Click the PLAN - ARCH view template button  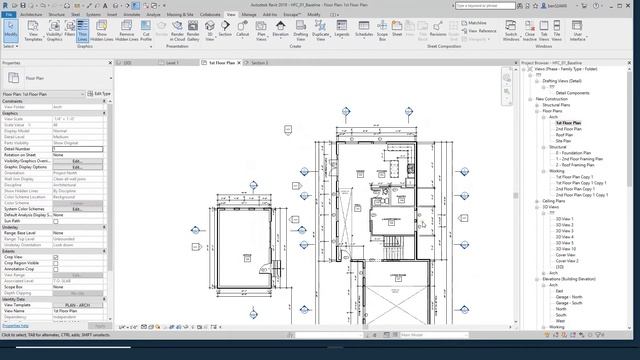(x=78, y=305)
